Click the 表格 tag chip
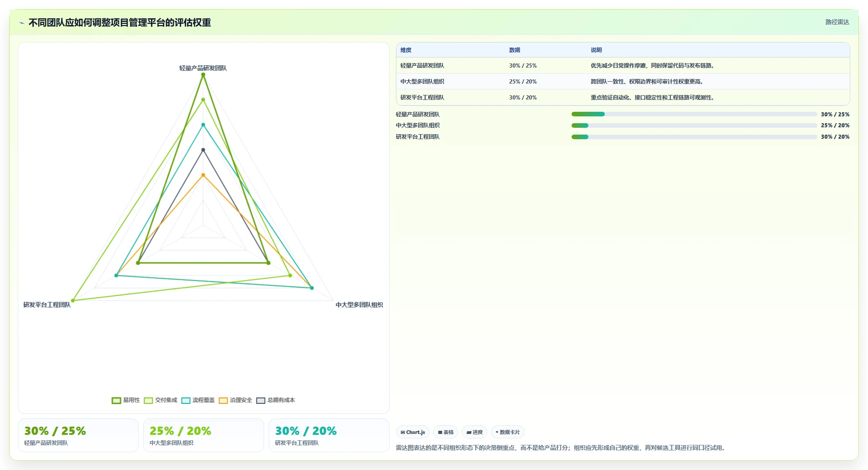The width and height of the screenshot is (868, 470). 446,432
